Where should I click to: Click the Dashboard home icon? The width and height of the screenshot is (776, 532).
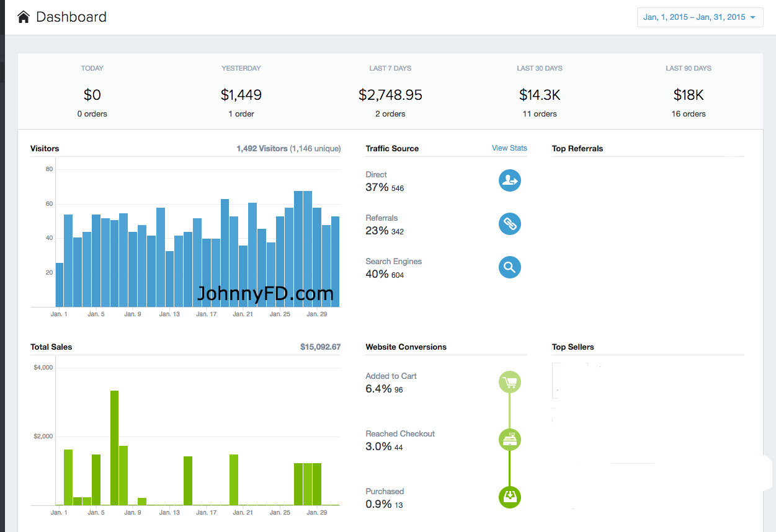point(24,17)
